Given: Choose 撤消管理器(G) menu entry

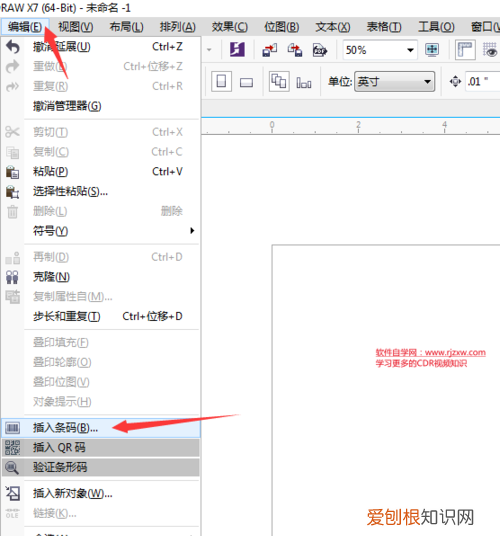Looking at the screenshot, I should click(x=101, y=106).
